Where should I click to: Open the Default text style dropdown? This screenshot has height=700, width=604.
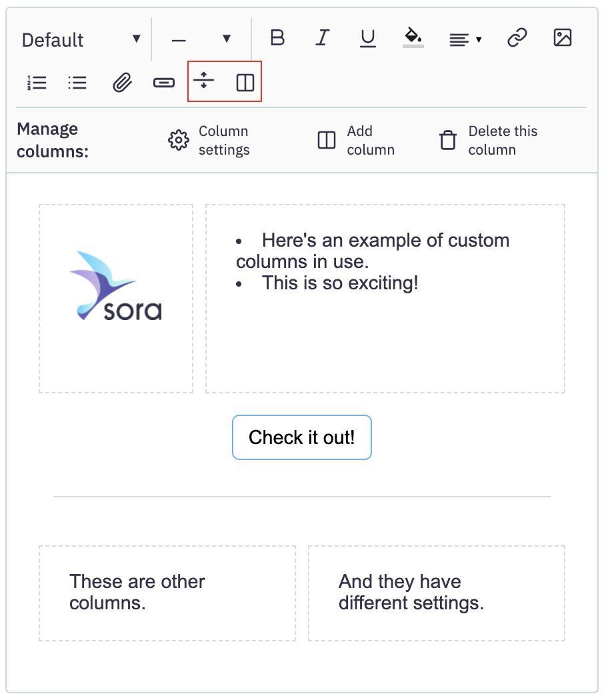(x=81, y=40)
